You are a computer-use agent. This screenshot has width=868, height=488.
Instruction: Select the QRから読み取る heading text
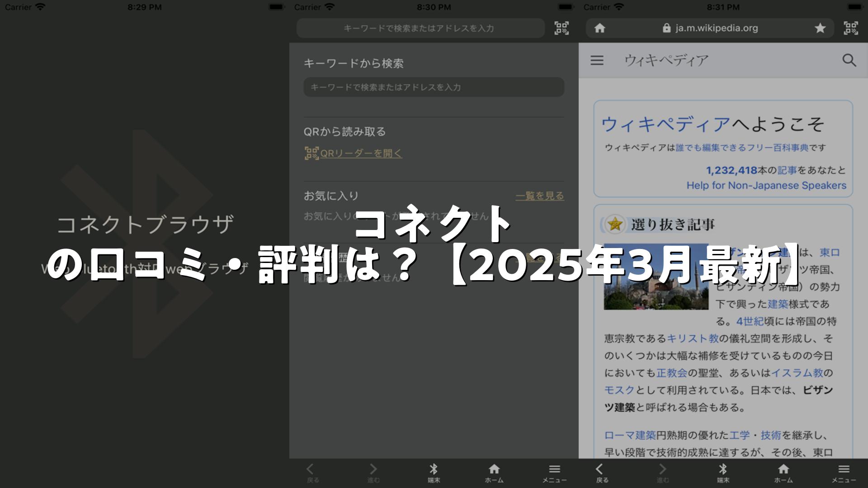(344, 131)
